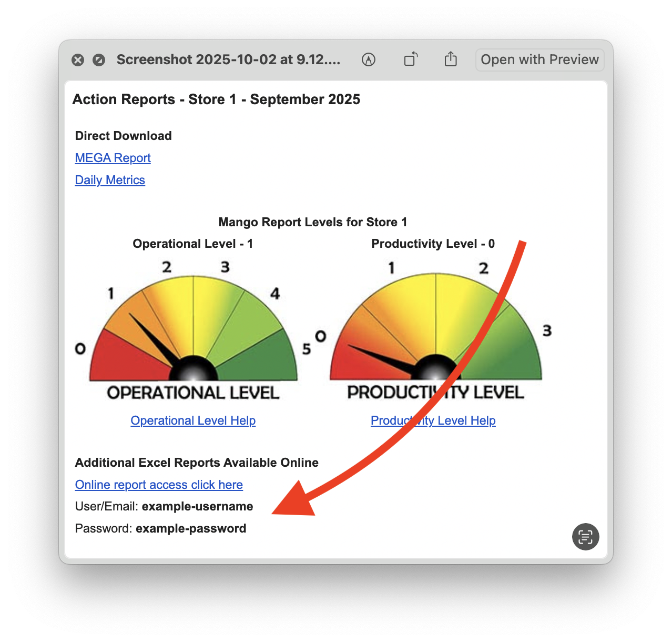Click Open with Preview button
Image resolution: width=672 pixels, height=642 pixels.
[x=539, y=59]
